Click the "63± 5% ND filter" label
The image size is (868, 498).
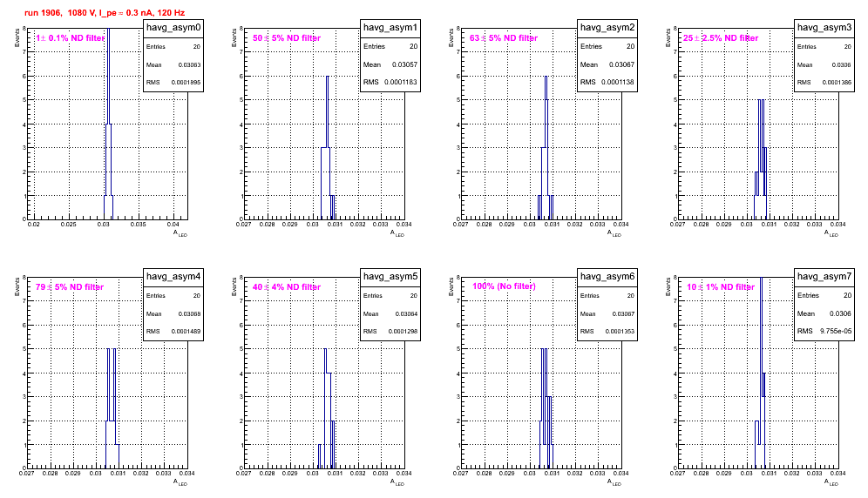504,38
